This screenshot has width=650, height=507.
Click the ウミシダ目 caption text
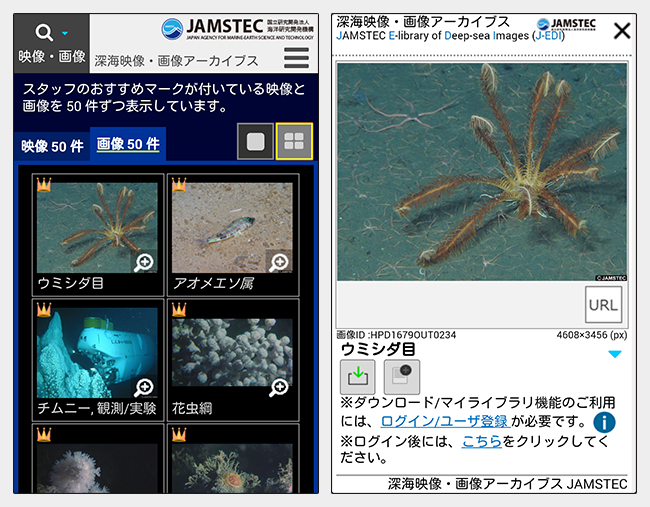click(x=70, y=283)
